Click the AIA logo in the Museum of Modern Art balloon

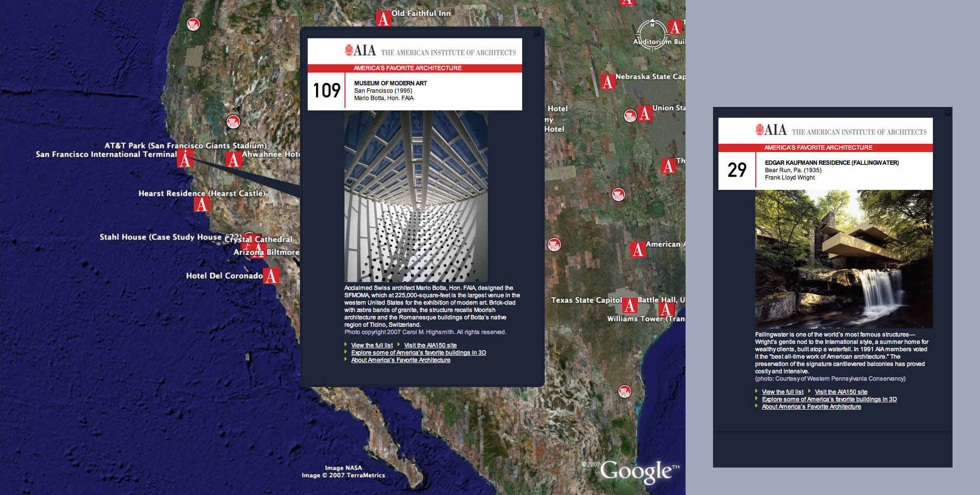click(x=360, y=51)
